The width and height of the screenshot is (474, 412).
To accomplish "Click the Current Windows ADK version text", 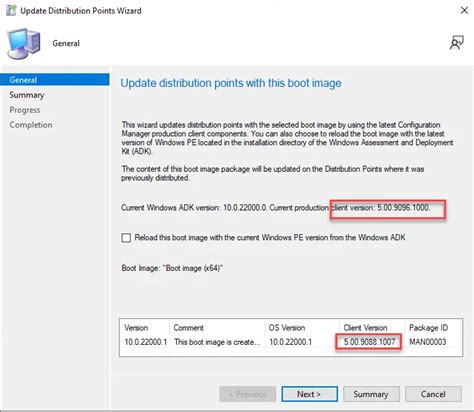I will (194, 208).
